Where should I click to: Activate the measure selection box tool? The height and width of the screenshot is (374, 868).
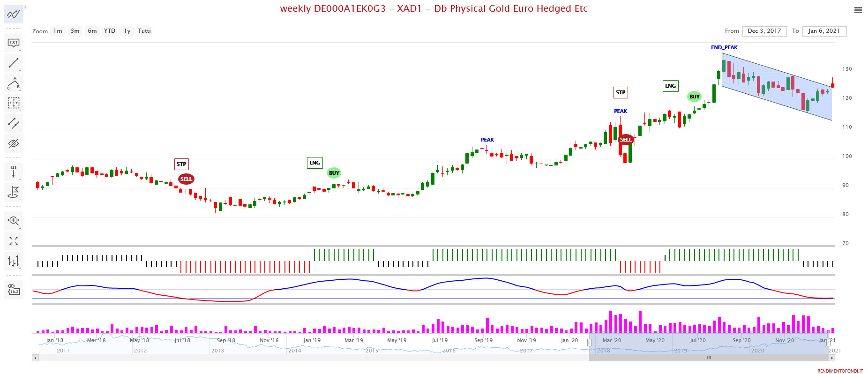[13, 103]
